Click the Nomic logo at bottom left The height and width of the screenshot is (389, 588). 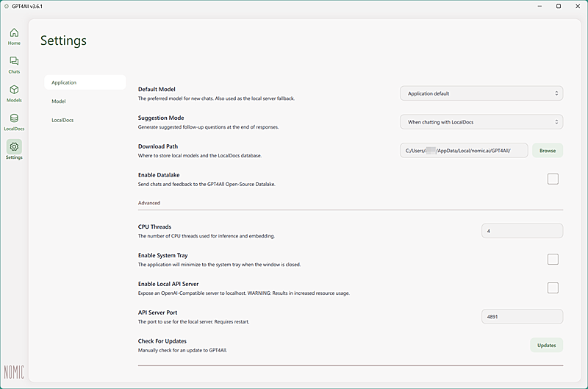[14, 371]
